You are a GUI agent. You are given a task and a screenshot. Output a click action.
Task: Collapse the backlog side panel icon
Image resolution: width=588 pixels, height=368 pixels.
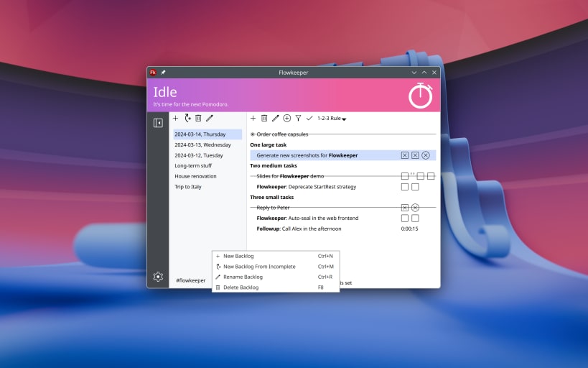click(158, 123)
